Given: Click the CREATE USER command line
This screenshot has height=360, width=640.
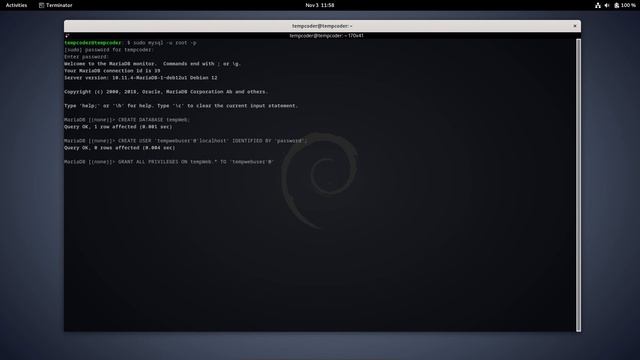Looking at the screenshot, I should coord(186,141).
